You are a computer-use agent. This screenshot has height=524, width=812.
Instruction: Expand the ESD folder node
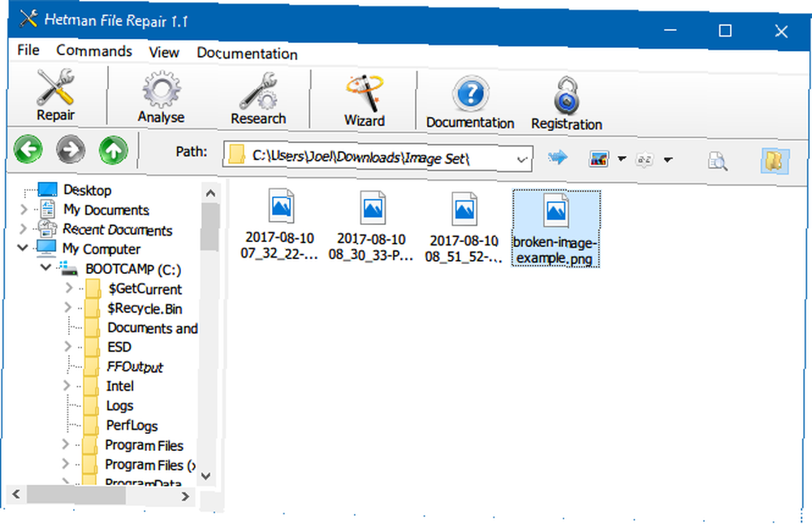(x=67, y=346)
